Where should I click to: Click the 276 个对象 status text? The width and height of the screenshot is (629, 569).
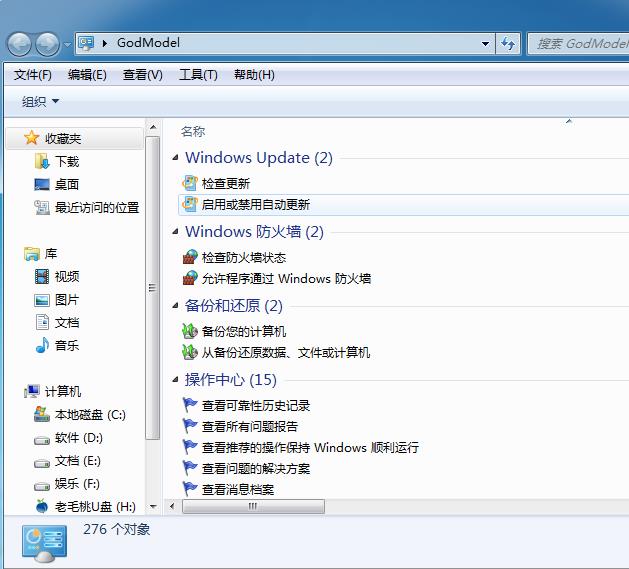(x=116, y=529)
